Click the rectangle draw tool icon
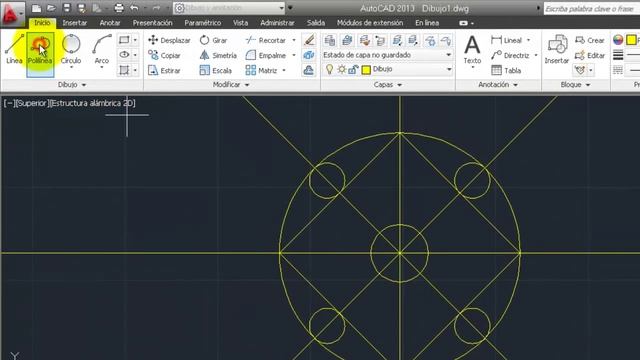 (124, 40)
